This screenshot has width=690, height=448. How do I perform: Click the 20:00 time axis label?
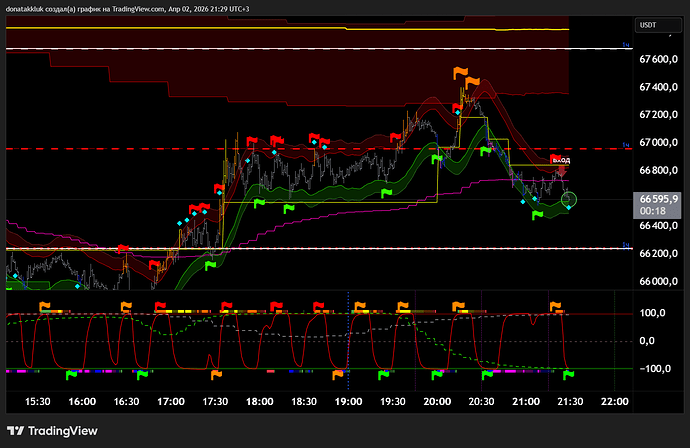[437, 402]
